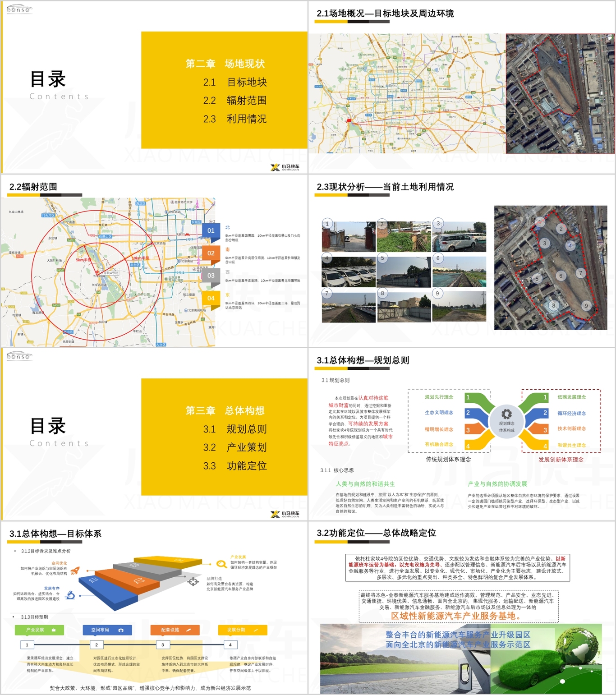The width and height of the screenshot is (616, 695).
Task: Click the "人类与自然的和谐共生" heading
Action: tap(365, 484)
